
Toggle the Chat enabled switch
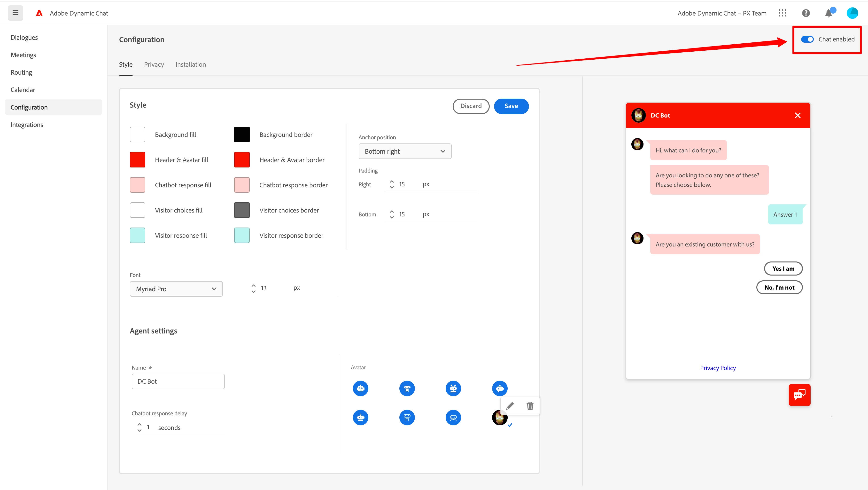807,39
